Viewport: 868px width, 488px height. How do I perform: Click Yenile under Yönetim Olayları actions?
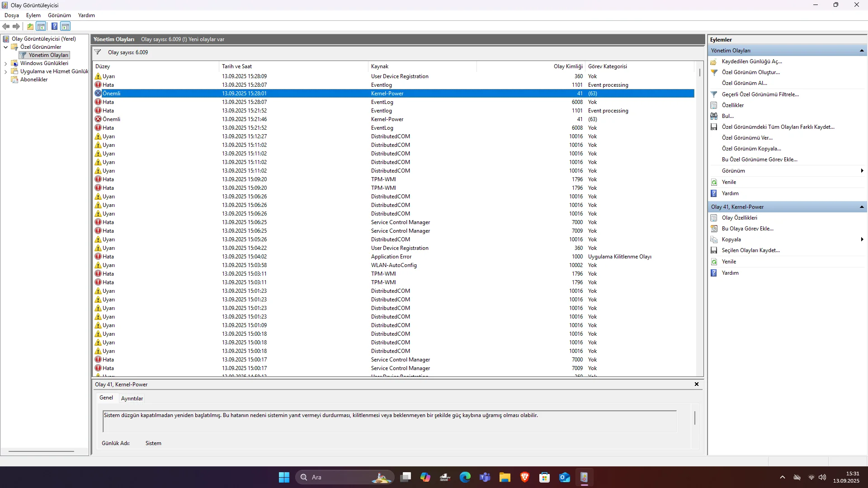point(729,182)
